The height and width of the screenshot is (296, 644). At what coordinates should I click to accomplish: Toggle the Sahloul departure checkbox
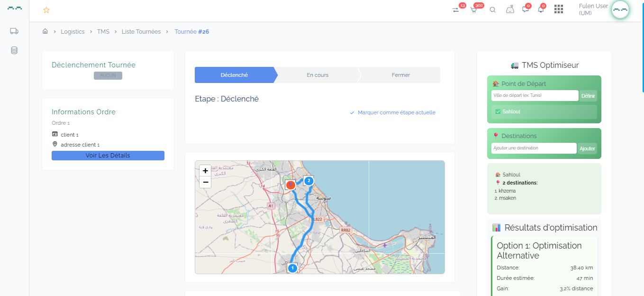coord(498,111)
